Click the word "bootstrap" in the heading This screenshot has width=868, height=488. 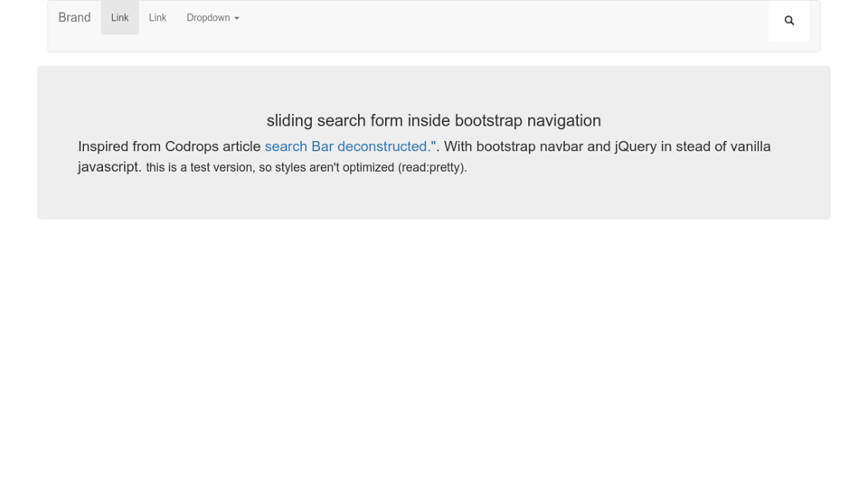(x=488, y=121)
